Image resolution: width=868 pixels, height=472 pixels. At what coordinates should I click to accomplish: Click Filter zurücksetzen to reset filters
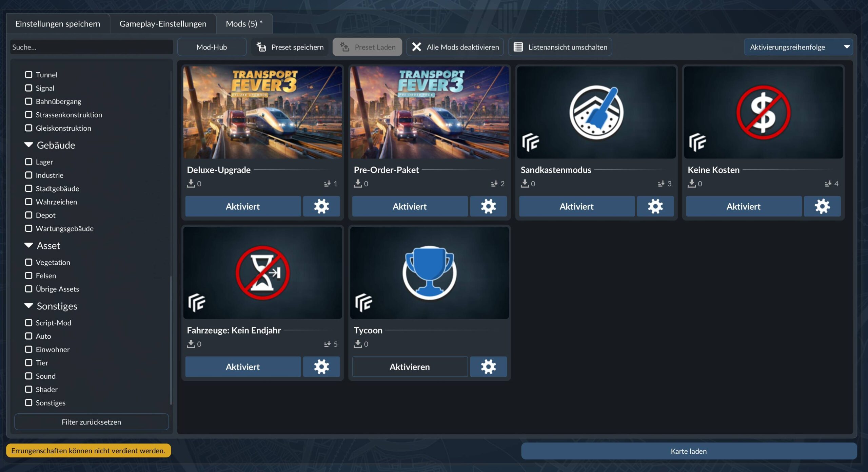point(92,422)
